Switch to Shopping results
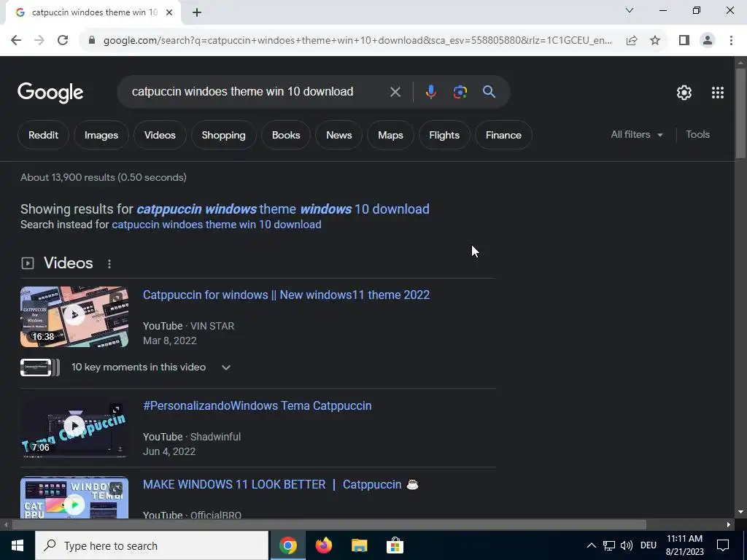Screen dimensions: 747x560 coord(223,135)
